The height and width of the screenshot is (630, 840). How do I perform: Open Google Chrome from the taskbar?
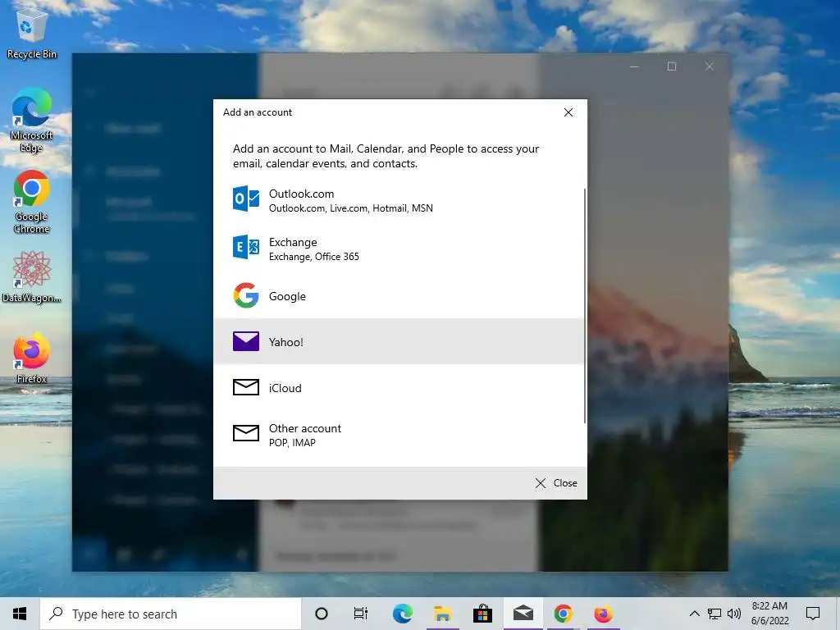[x=563, y=614]
